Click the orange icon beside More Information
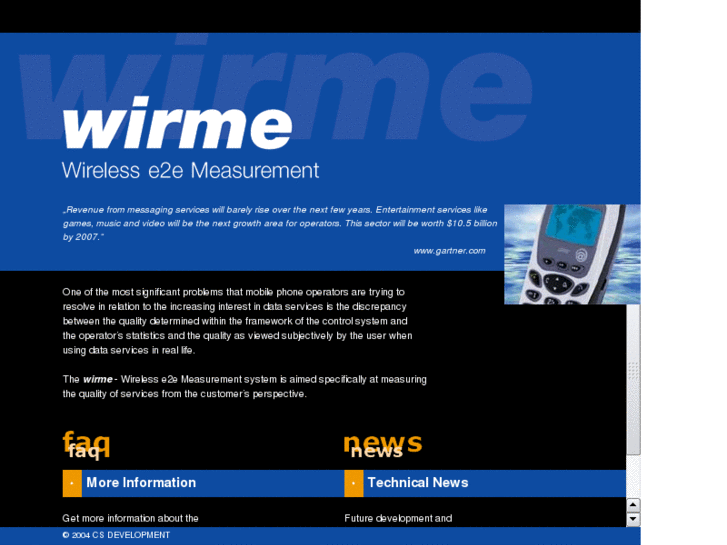 [x=72, y=483]
